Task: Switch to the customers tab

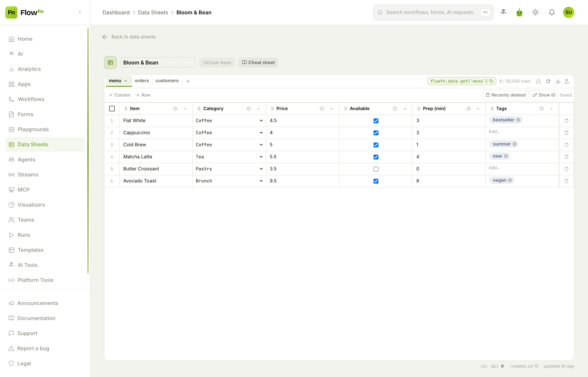Action: [167, 81]
